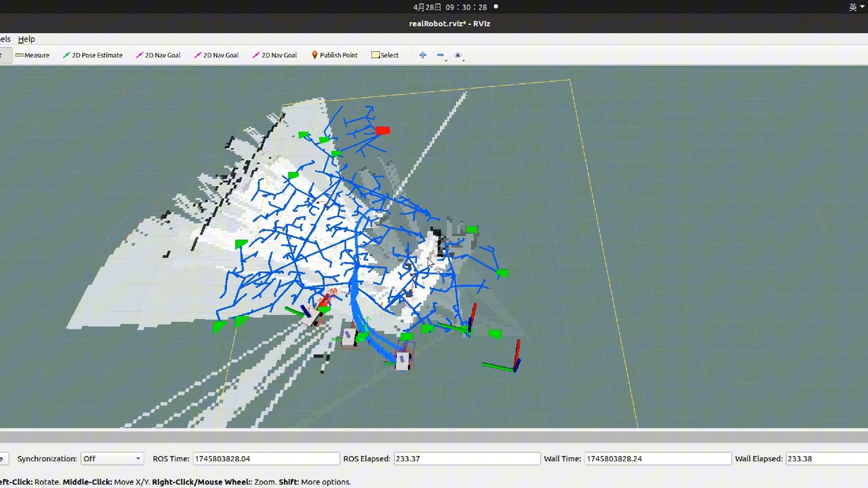Screen dimensions: 868x488
Task: Click the Select tool rectangle icon
Action: pos(375,55)
